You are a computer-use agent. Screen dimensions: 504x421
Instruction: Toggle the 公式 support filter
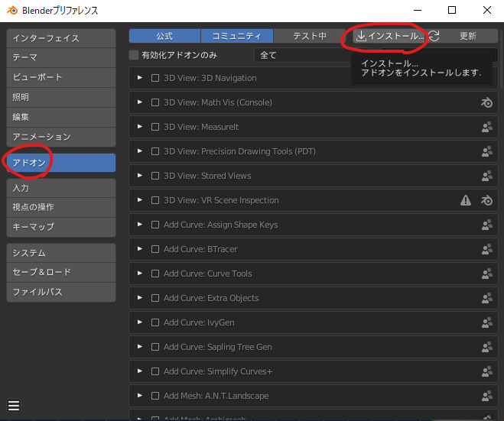pos(165,36)
